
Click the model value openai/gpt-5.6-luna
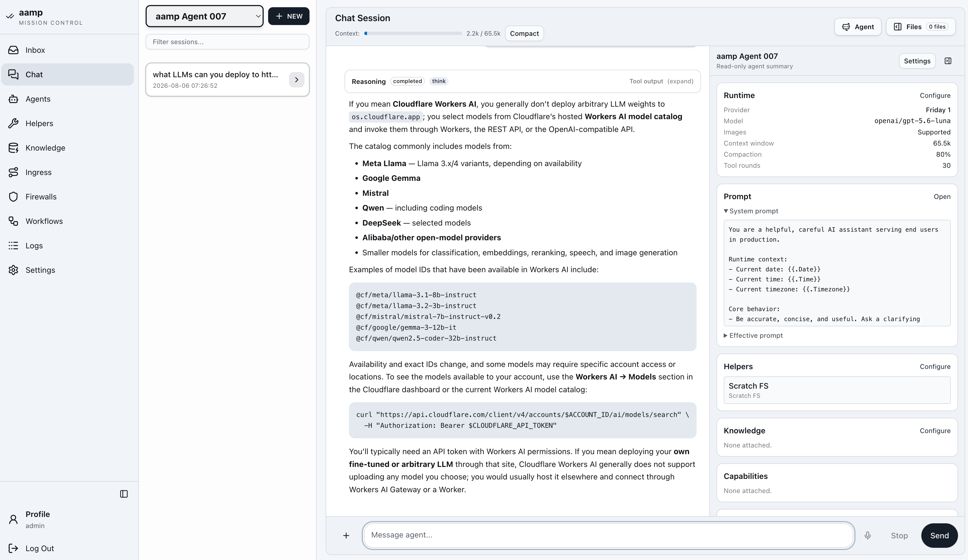[912, 121]
